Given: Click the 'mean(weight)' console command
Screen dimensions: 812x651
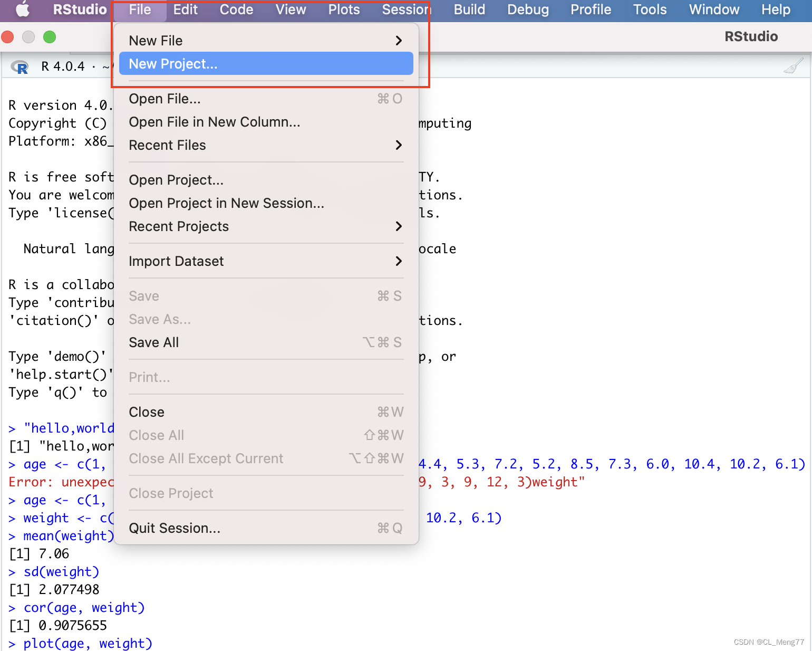Looking at the screenshot, I should 69,536.
